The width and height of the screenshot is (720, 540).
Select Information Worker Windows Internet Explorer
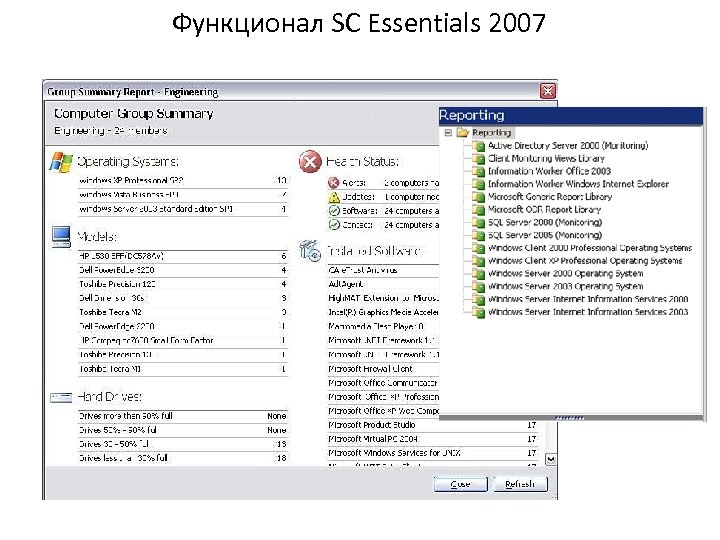tap(578, 184)
